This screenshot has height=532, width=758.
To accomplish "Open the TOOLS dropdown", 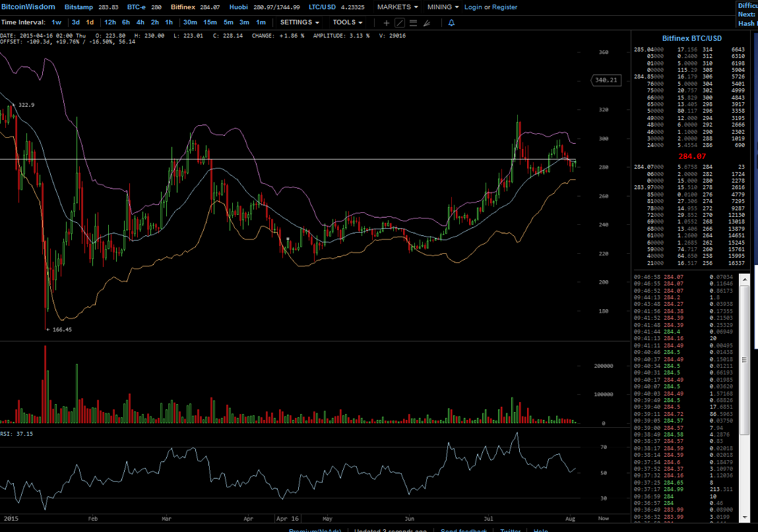I will (347, 22).
